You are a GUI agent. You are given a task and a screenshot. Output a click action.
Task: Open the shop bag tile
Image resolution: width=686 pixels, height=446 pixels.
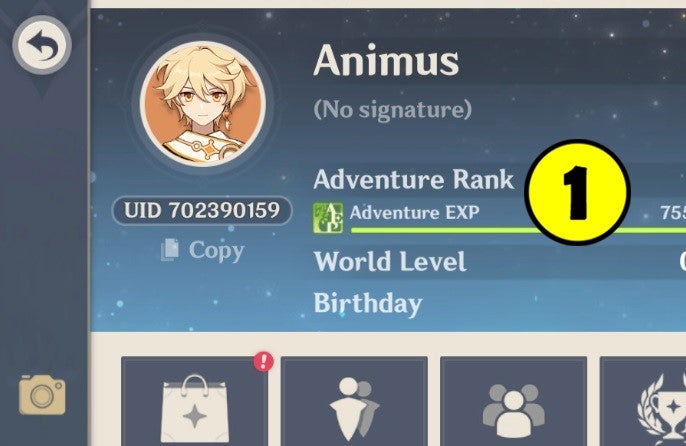(x=195, y=401)
